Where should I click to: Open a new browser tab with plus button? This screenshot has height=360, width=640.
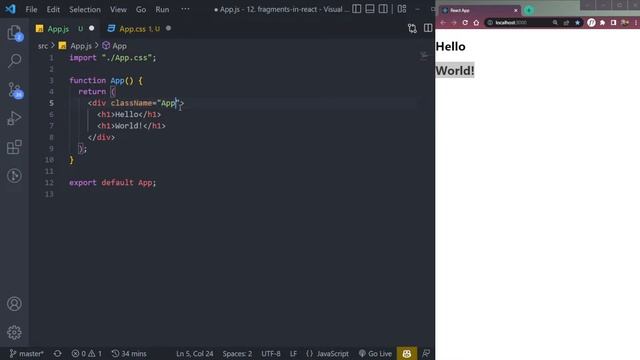[529, 10]
